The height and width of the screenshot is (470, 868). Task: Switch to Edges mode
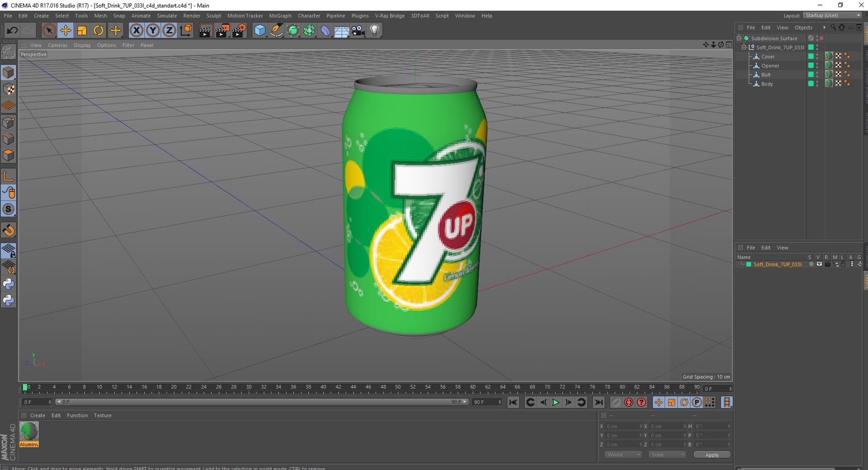[9, 139]
